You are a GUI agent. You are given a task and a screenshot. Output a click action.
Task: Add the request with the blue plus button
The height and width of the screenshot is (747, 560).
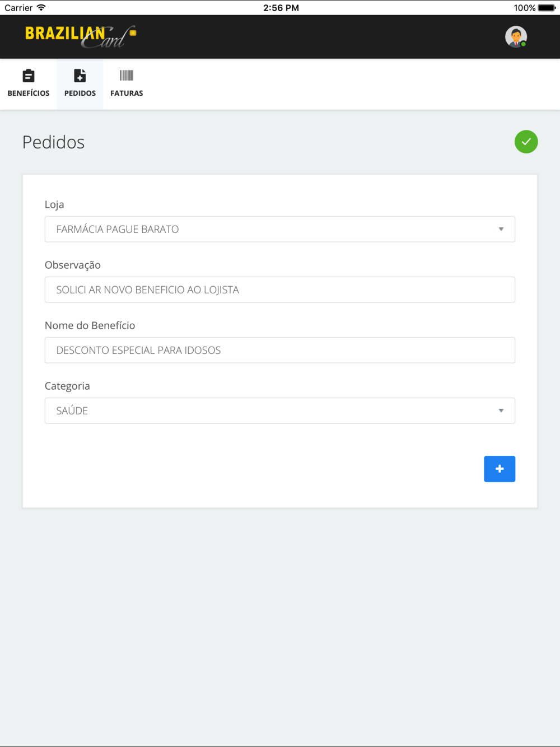[500, 469]
